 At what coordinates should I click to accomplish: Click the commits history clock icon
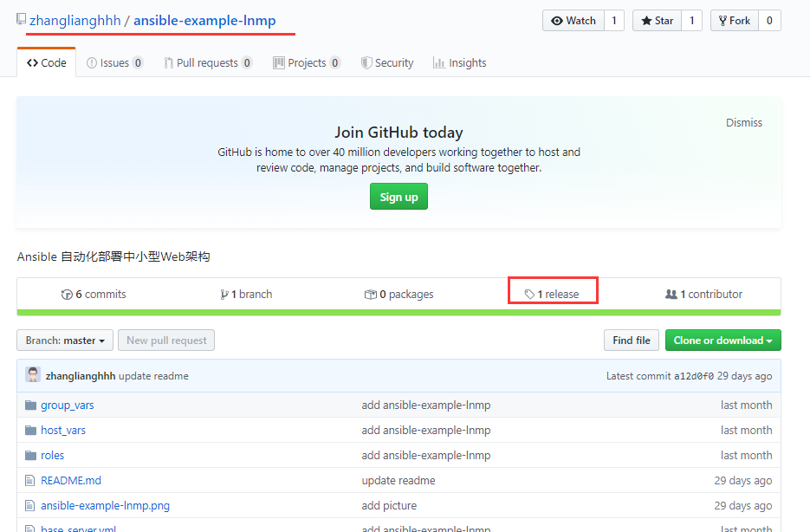click(x=67, y=295)
